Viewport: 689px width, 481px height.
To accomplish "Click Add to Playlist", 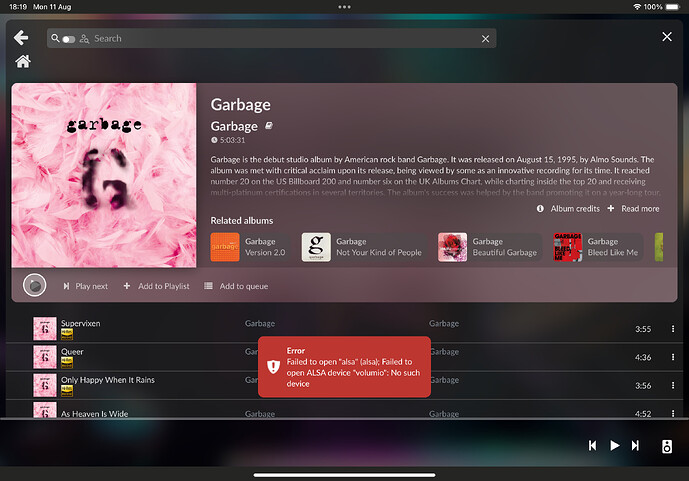I will pos(163,286).
